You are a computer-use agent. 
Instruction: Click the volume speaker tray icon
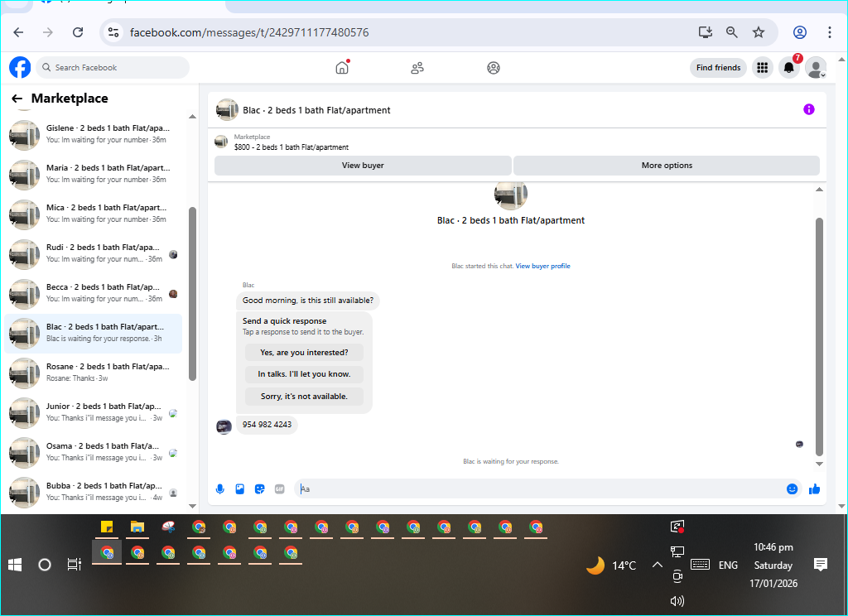[677, 601]
